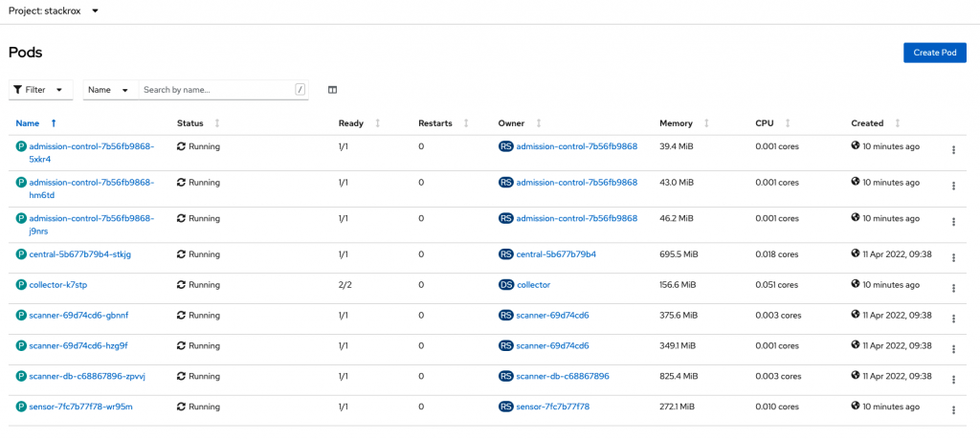980x440 pixels.
Task: Open the Manage columns icon
Action: pyautogui.click(x=332, y=90)
